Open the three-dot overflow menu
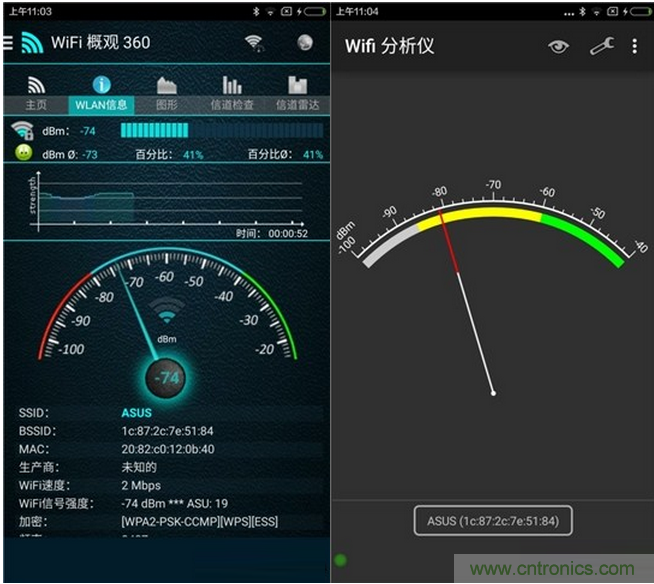This screenshot has width=654, height=584. [635, 47]
